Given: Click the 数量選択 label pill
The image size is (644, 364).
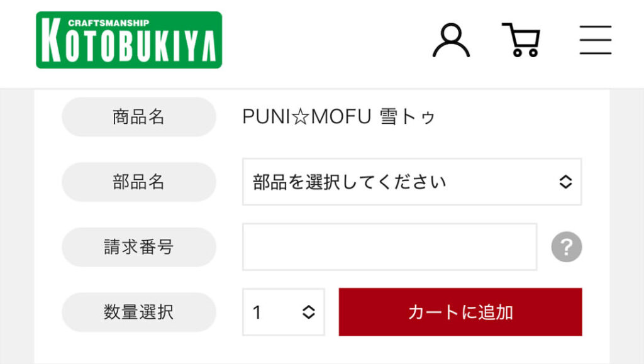Looking at the screenshot, I should pyautogui.click(x=138, y=312).
